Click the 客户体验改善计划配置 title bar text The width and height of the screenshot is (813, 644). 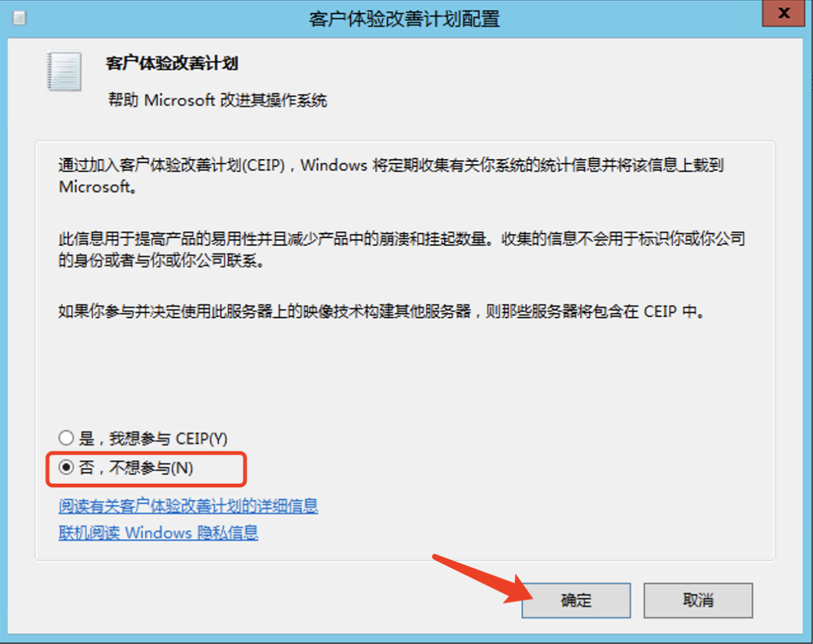(404, 19)
